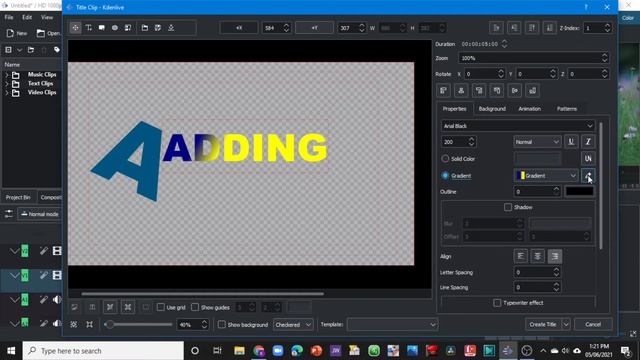This screenshot has height=360, width=640.
Task: Toggle underline text formatting
Action: pyautogui.click(x=571, y=142)
